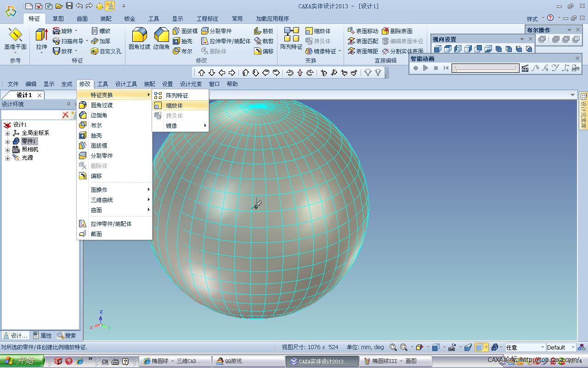Viewport: 588px width, 368px height.
Task: Click the 抽壳 shell ribbon tool
Action: coord(182,41)
